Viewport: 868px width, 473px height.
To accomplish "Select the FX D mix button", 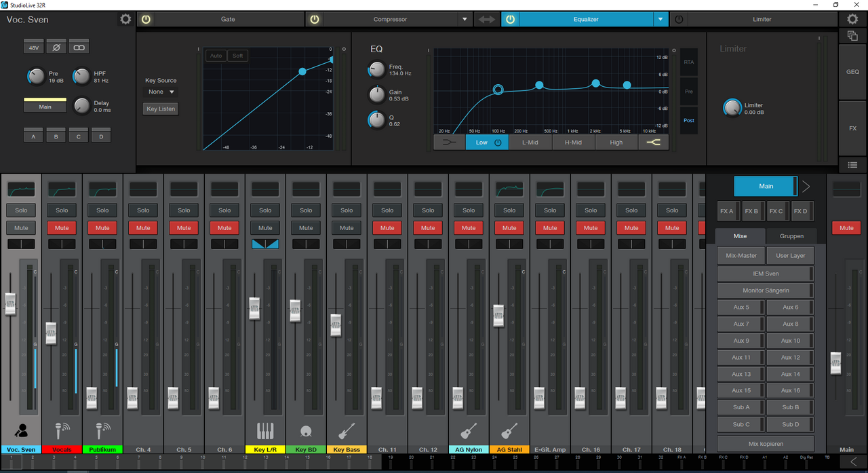I will click(x=801, y=211).
